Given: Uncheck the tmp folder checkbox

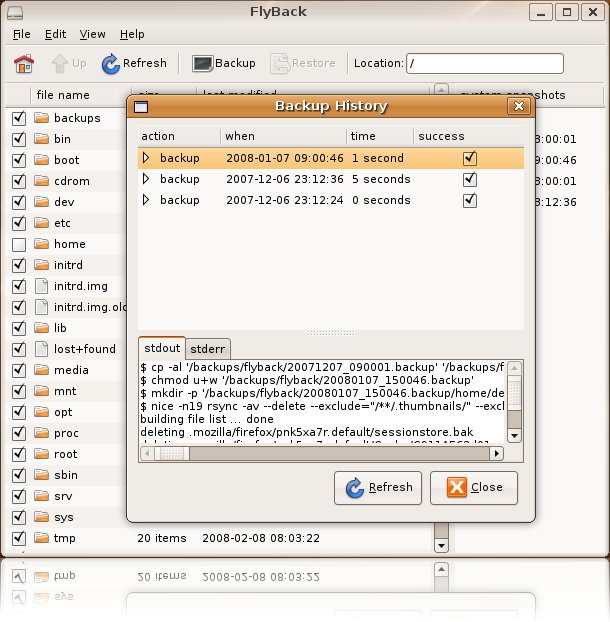Looking at the screenshot, I should pos(19,538).
